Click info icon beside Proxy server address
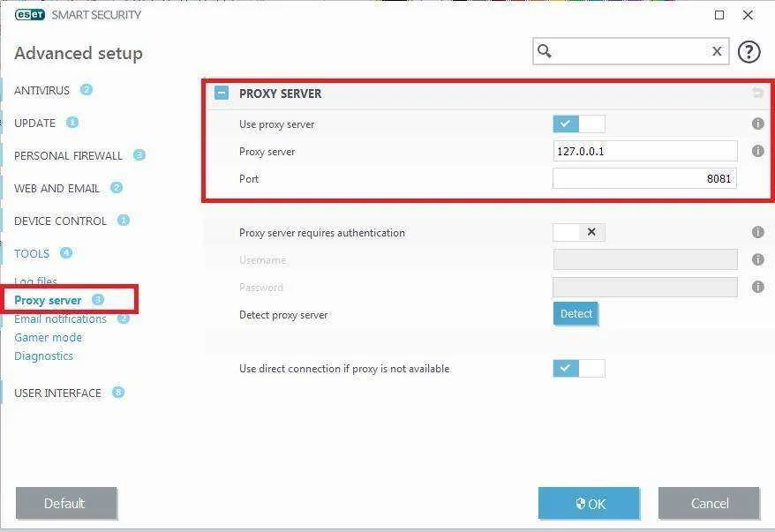Screen dimensions: 775x532 click(x=757, y=151)
